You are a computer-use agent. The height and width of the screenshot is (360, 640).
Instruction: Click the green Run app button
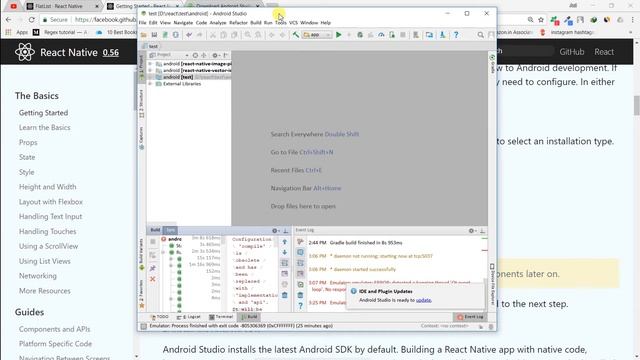pos(338,35)
